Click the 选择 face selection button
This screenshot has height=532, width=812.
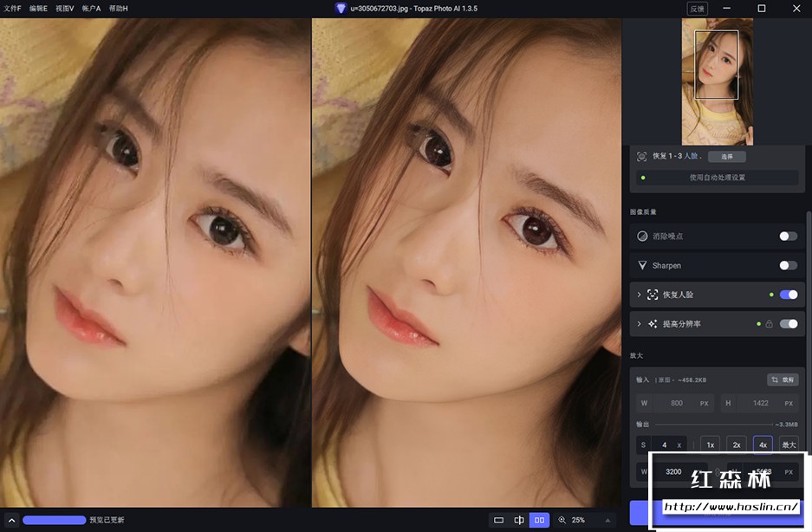click(x=727, y=157)
